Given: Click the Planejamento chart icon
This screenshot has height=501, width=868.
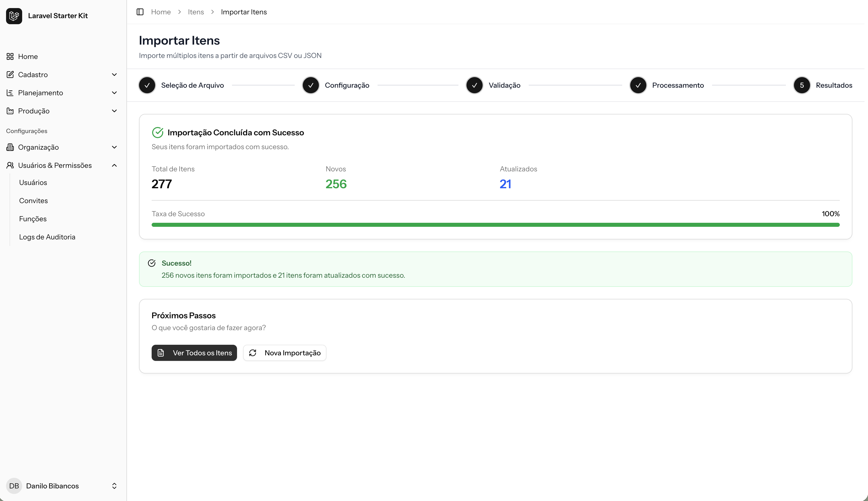Looking at the screenshot, I should (10, 93).
